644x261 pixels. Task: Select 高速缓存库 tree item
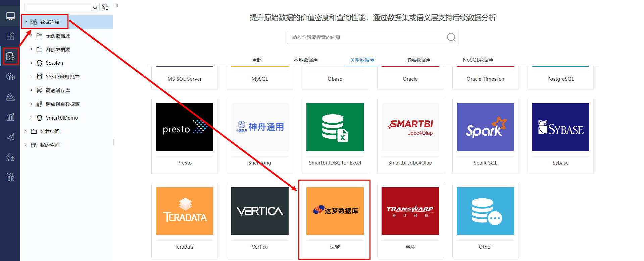pos(58,90)
